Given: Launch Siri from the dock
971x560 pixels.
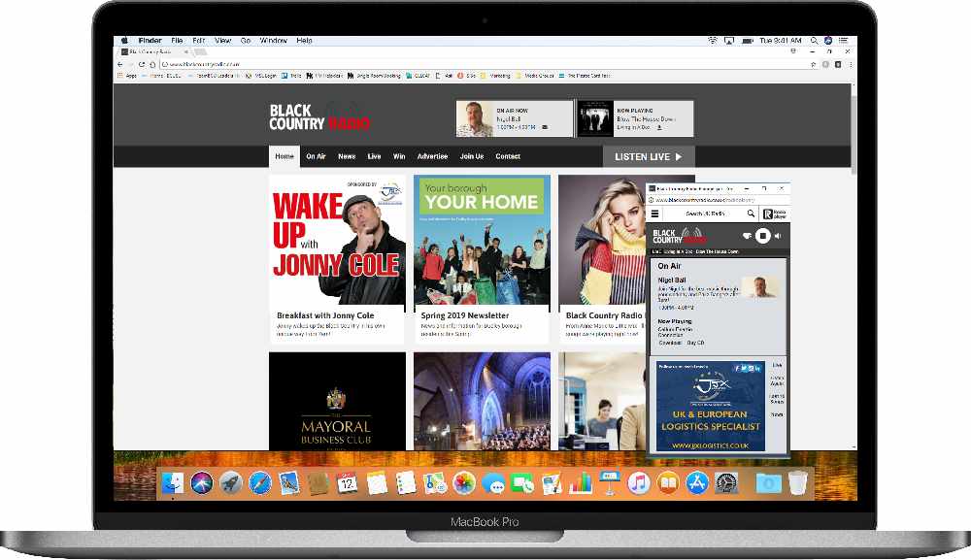Looking at the screenshot, I should coord(201,483).
